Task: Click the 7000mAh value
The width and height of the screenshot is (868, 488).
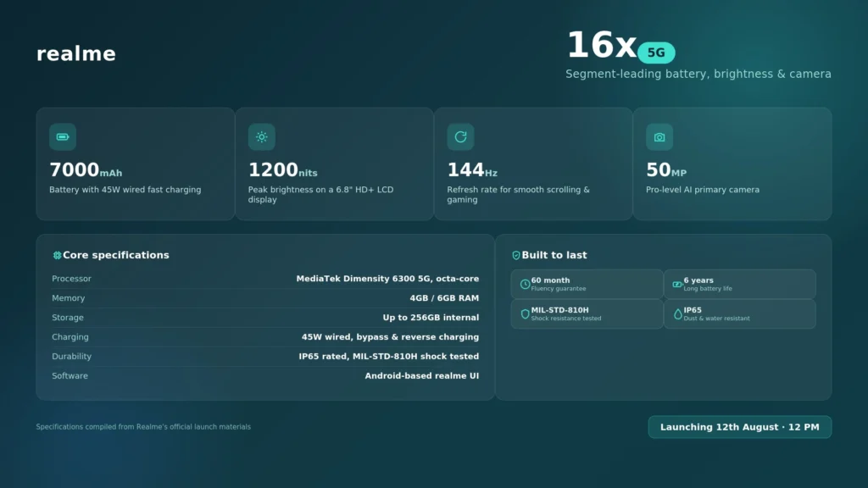Action: point(86,169)
